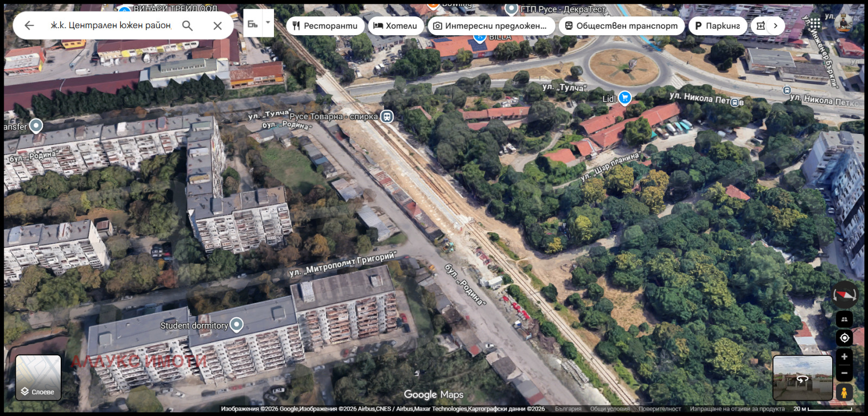Click the Lidl place label
Image resolution: width=868 pixels, height=416 pixels.
click(609, 99)
